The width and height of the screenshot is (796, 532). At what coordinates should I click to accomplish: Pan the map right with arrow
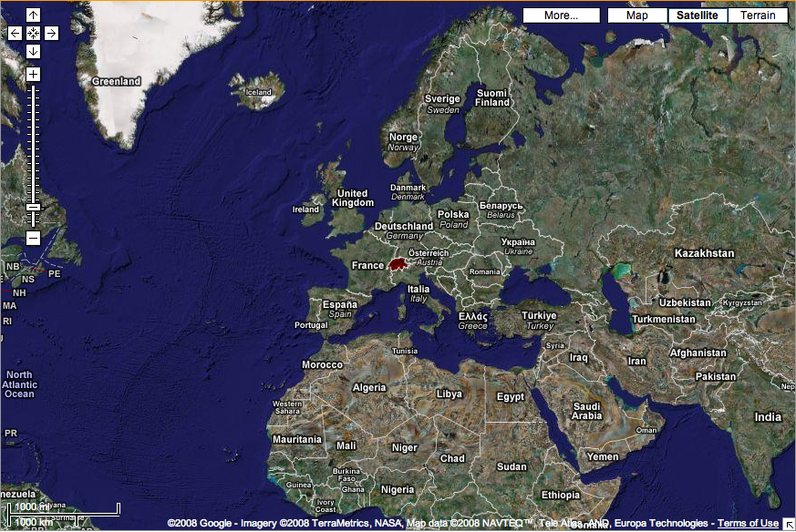click(x=51, y=33)
